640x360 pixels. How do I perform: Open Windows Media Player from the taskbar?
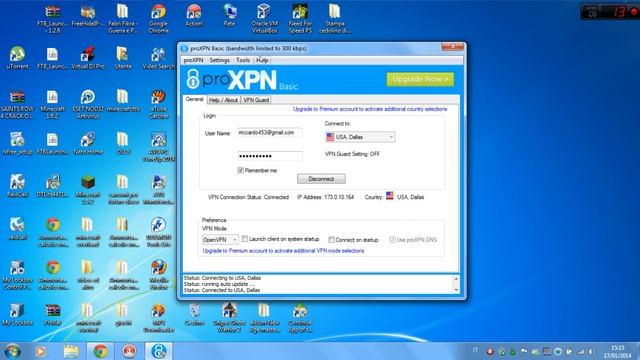[41, 351]
